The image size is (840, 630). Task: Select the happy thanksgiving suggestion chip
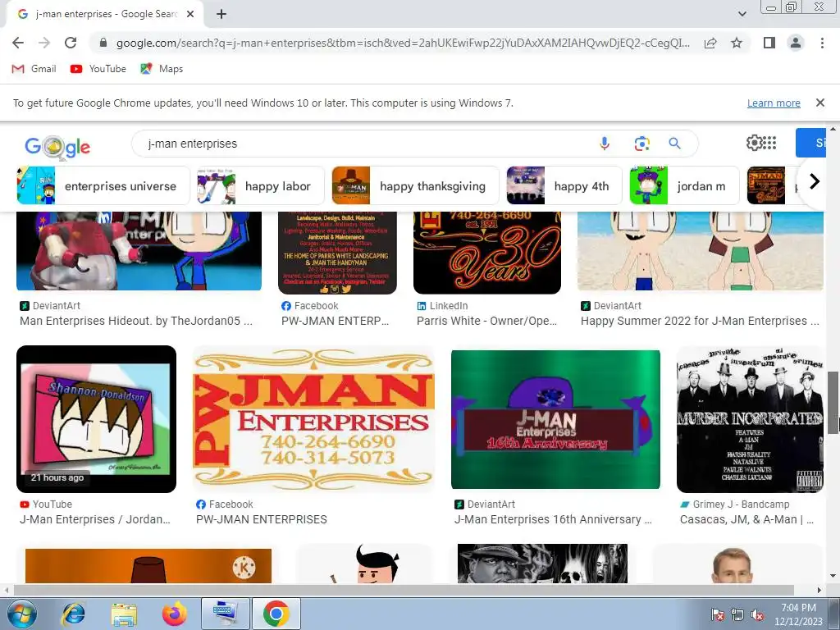click(x=415, y=186)
